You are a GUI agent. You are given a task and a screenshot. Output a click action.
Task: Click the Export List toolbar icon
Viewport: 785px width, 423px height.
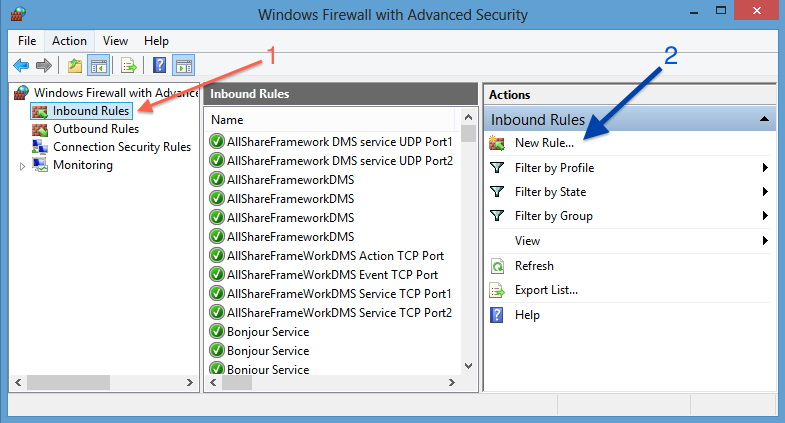pos(129,66)
